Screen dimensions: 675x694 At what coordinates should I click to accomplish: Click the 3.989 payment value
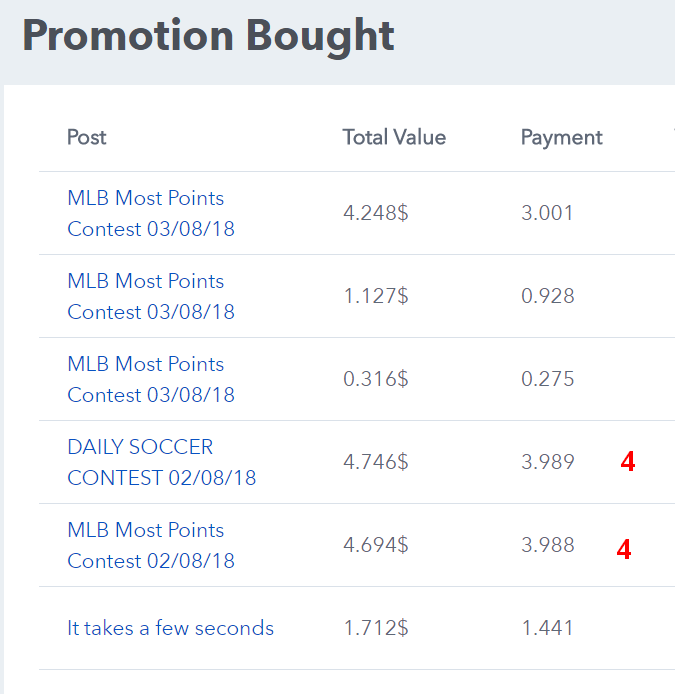tap(547, 462)
